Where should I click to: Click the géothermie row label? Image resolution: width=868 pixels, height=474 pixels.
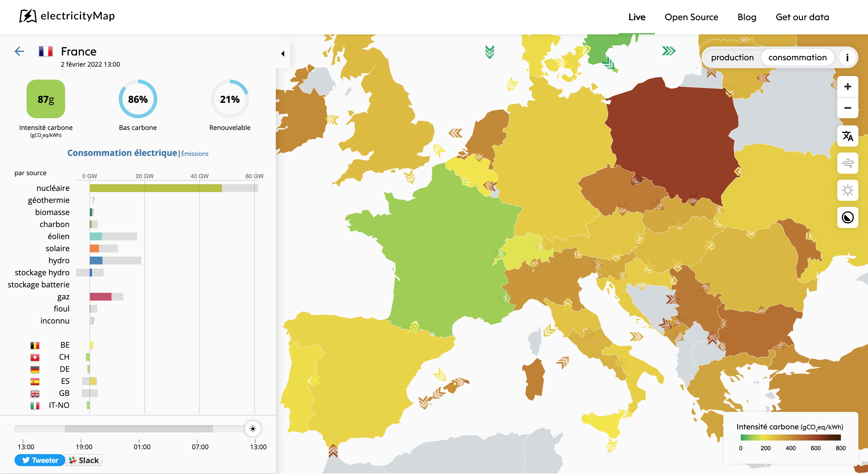(x=49, y=200)
